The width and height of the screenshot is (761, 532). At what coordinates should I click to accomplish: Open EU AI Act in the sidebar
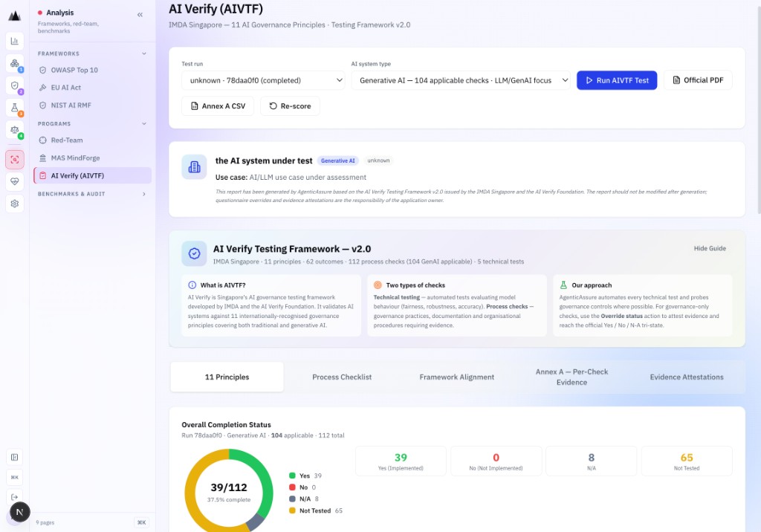[93, 88]
